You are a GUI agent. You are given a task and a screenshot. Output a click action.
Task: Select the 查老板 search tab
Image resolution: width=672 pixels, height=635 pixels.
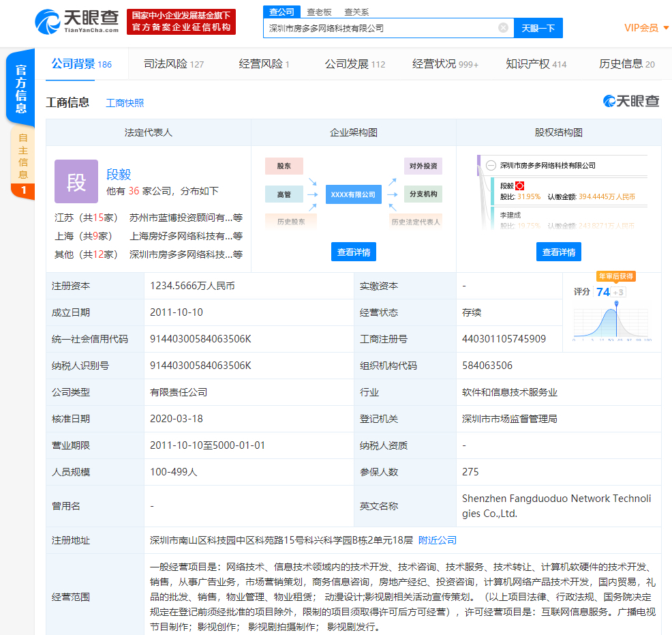[x=319, y=12]
